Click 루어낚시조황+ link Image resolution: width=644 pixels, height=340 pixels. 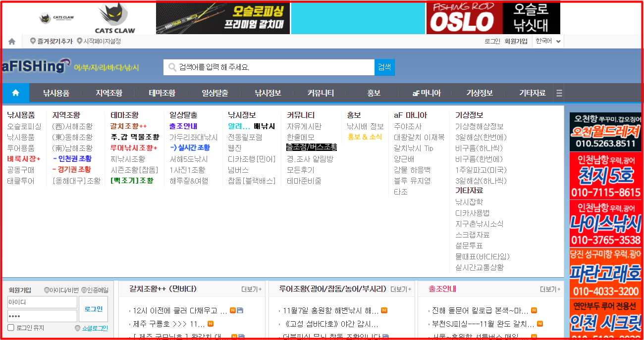pos(134,148)
